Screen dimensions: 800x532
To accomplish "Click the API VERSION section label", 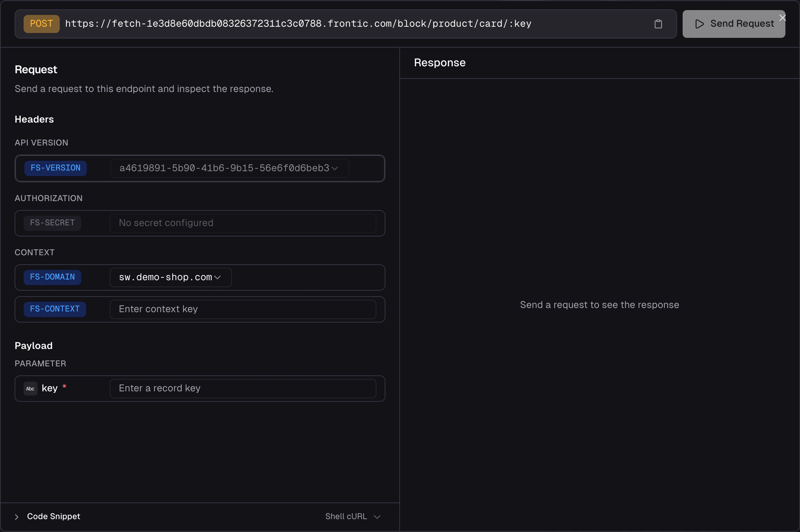I will tap(41, 143).
